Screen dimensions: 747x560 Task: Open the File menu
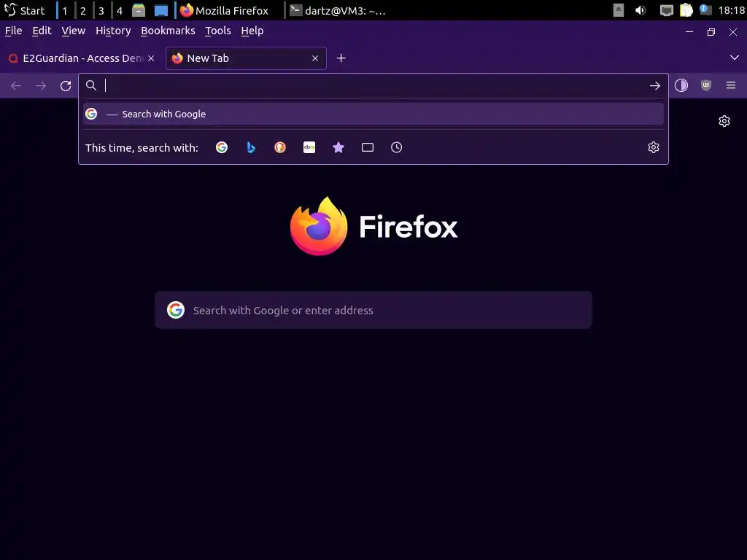click(x=13, y=31)
